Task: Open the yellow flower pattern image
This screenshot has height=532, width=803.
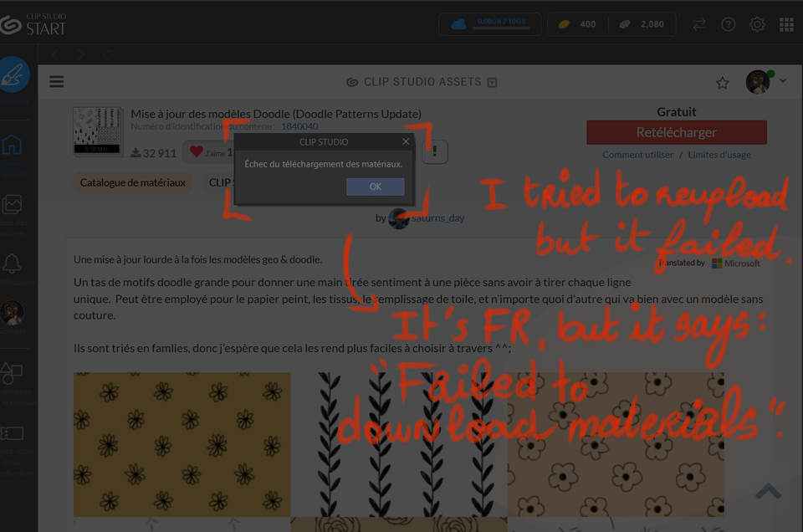Action: point(182,444)
